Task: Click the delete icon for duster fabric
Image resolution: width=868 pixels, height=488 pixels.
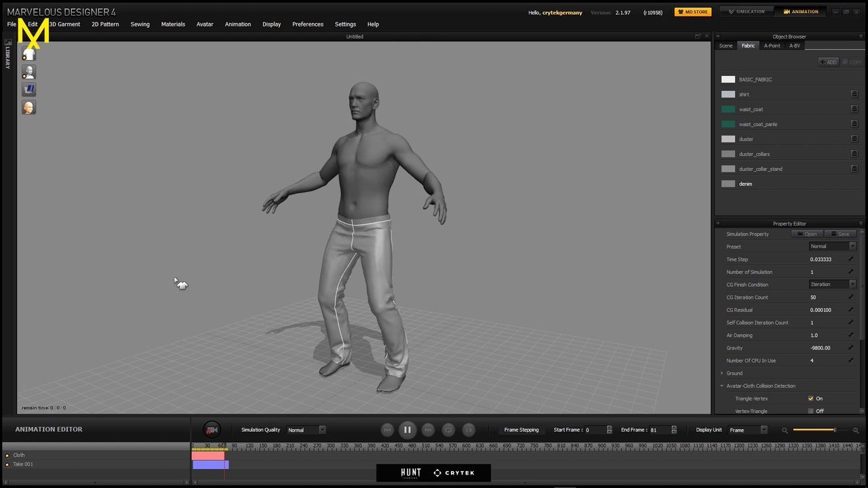Action: (854, 139)
